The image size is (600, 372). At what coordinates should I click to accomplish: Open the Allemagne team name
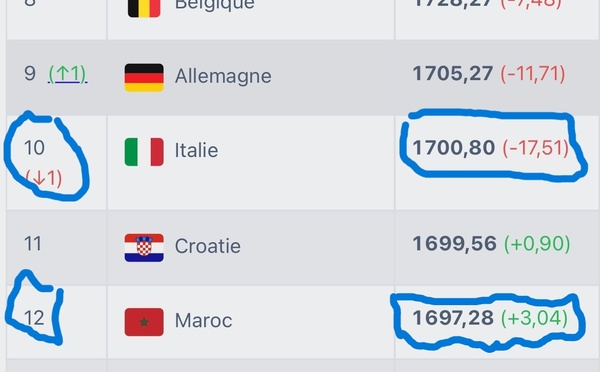pos(223,76)
